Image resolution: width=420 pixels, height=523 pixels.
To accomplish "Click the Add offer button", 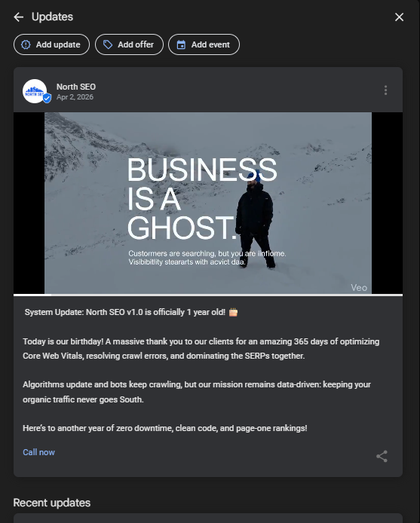I will pyautogui.click(x=129, y=44).
